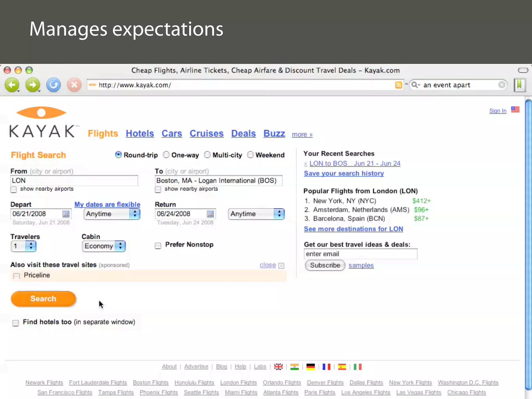Image resolution: width=532 pixels, height=399 pixels.
Task: Open the Depart date calendar icon
Action: click(x=66, y=214)
